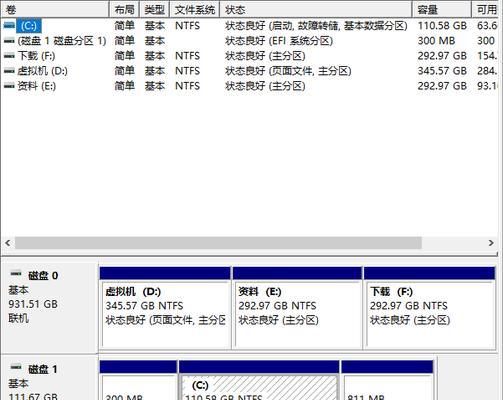Click drive icon beside 资料 (E:)
Screen dimensions: 503x400
tap(9, 86)
